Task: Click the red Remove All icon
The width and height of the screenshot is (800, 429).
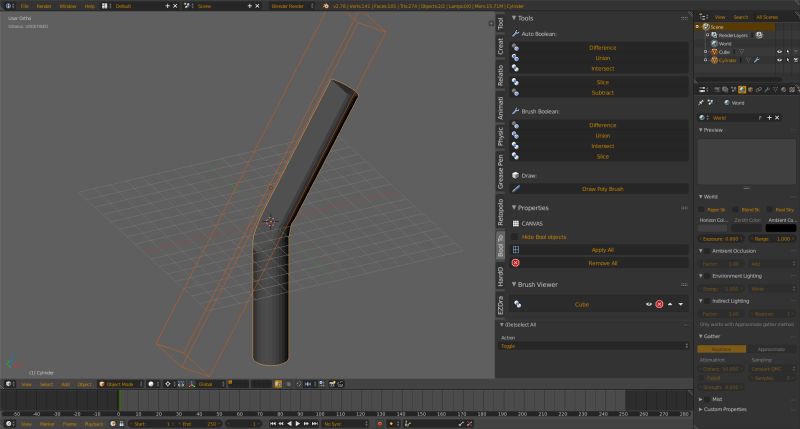Action: pyautogui.click(x=516, y=263)
